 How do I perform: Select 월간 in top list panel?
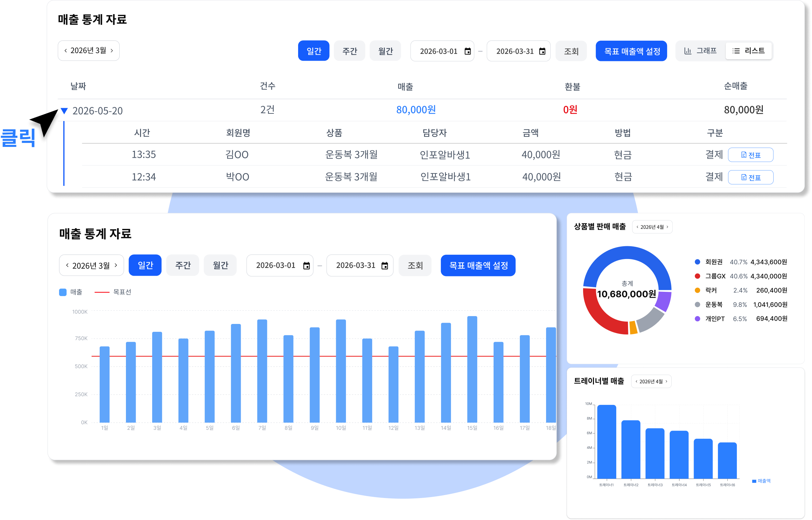pos(385,51)
